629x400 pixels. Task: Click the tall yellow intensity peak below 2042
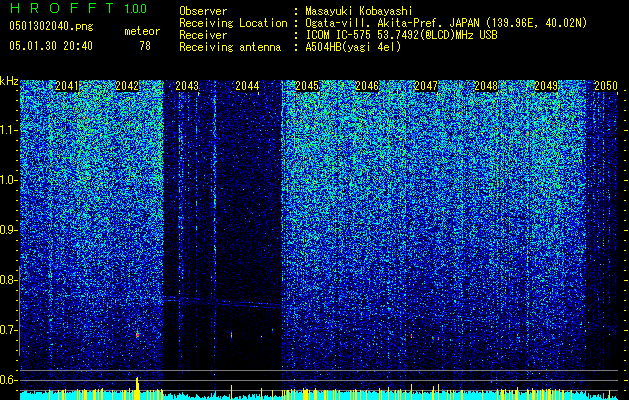coord(137,388)
